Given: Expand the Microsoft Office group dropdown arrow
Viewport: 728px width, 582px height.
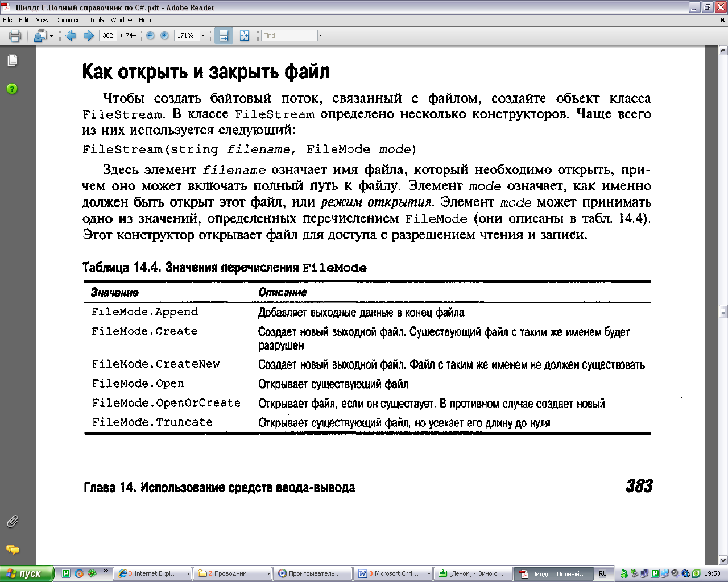Looking at the screenshot, I should pos(429,574).
